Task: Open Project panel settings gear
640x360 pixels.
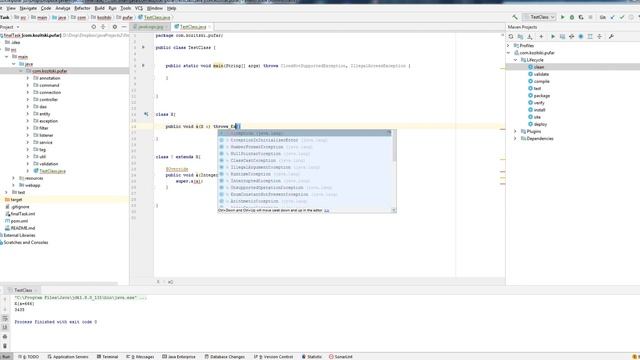Action: pos(115,27)
